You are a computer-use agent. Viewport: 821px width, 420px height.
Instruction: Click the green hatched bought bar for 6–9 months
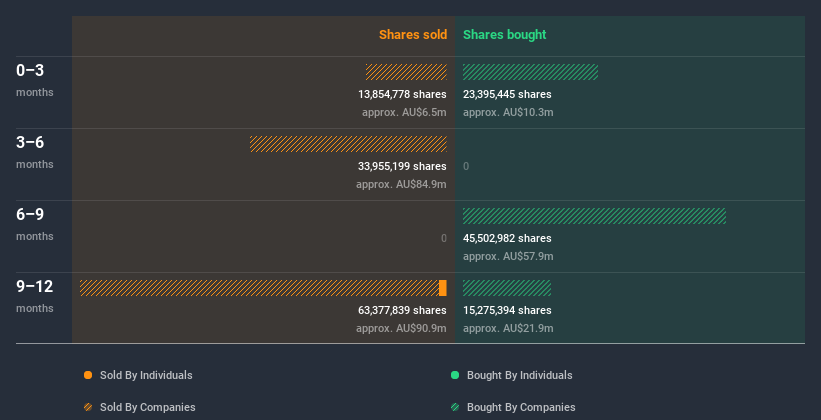tap(594, 216)
